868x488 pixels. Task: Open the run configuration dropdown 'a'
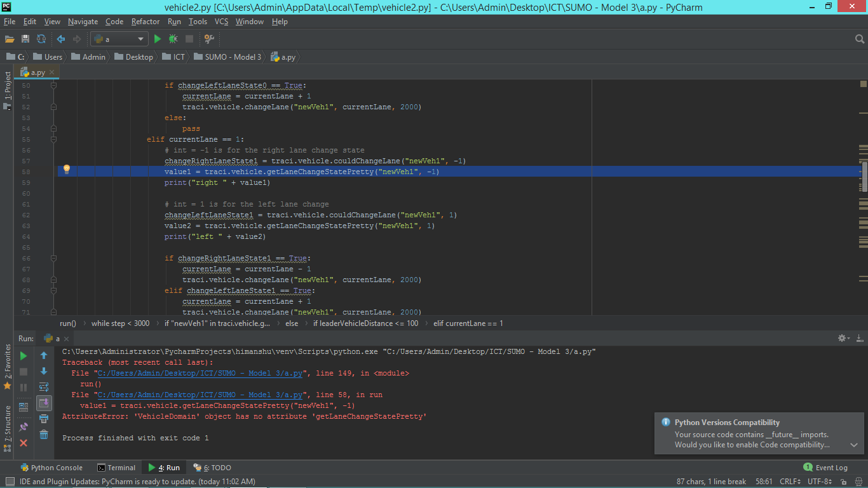click(x=120, y=39)
